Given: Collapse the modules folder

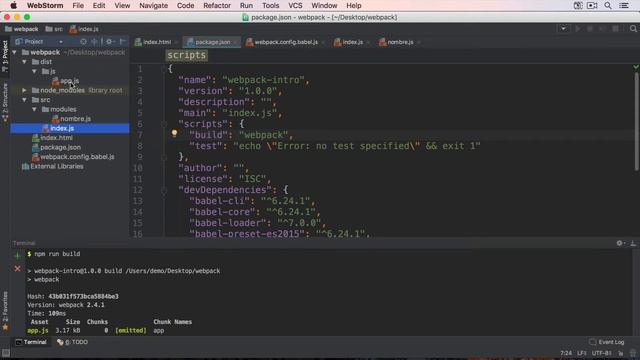Looking at the screenshot, I should pyautogui.click(x=34, y=109).
